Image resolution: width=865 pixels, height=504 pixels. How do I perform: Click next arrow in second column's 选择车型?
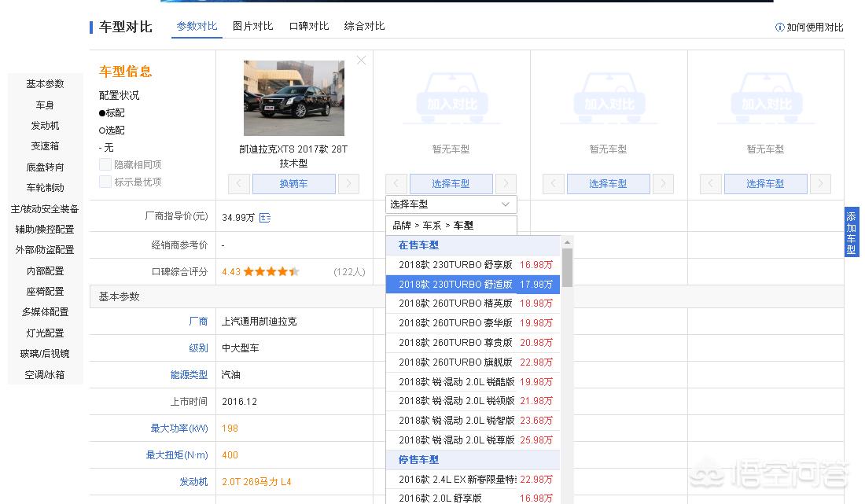tap(506, 184)
